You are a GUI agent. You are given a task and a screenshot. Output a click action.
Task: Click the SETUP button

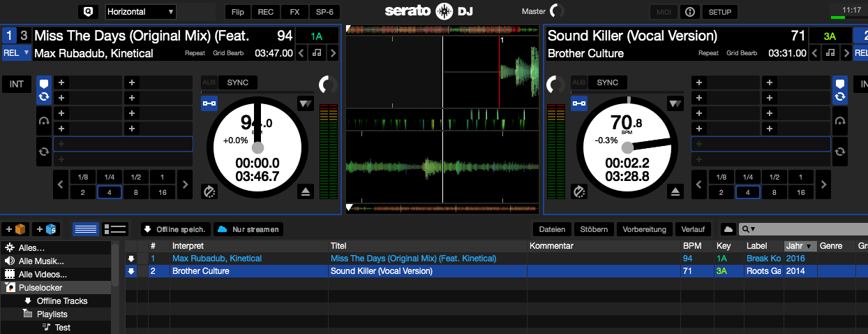click(721, 12)
